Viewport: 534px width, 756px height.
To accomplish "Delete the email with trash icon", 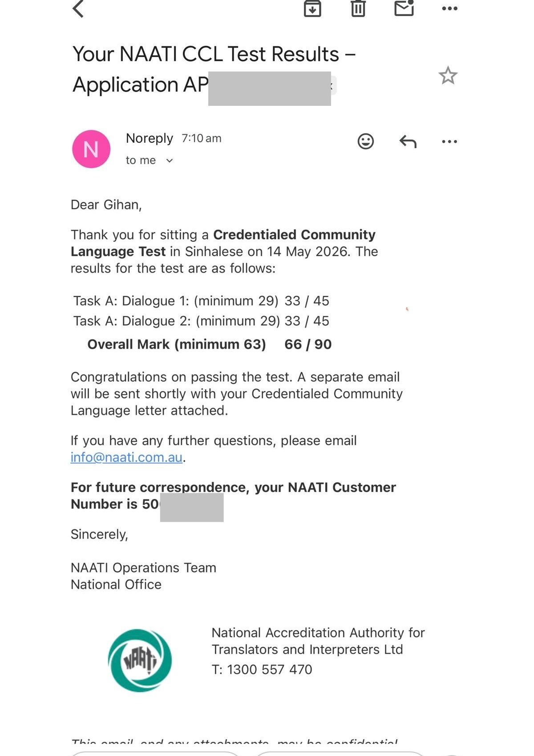I will click(358, 8).
